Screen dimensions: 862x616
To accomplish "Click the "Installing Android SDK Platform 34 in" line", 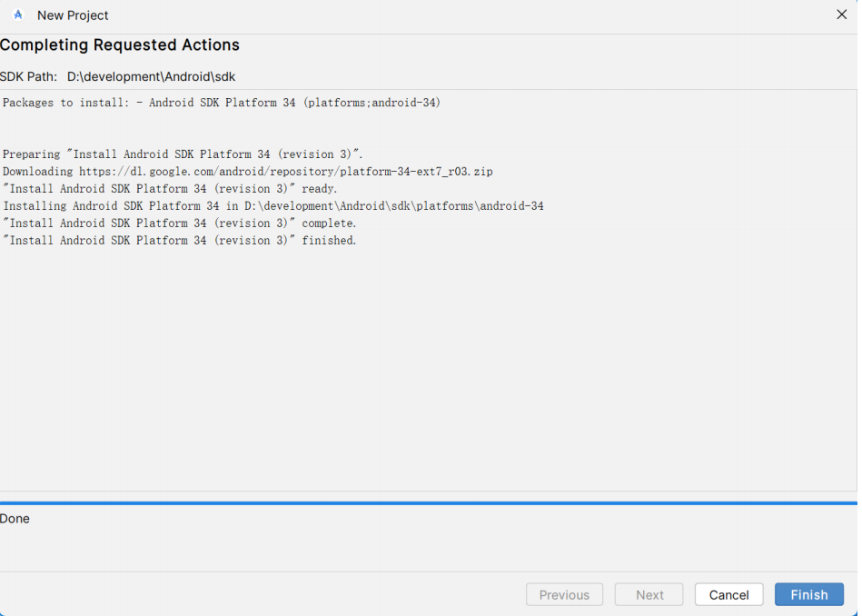I will click(273, 205).
